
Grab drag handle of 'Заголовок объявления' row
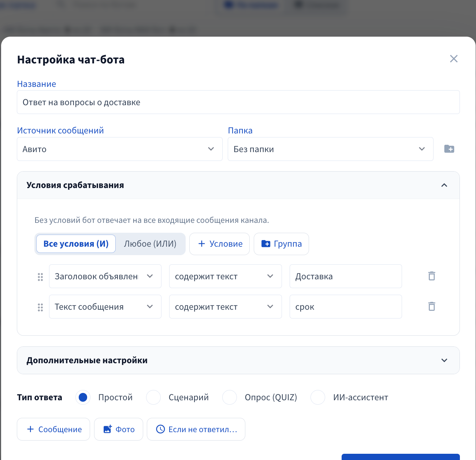point(40,277)
